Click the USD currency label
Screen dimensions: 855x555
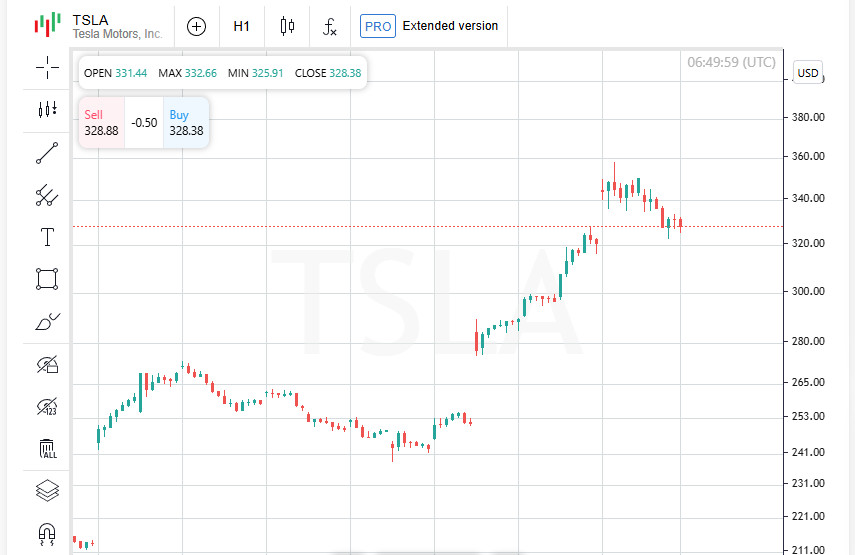808,73
